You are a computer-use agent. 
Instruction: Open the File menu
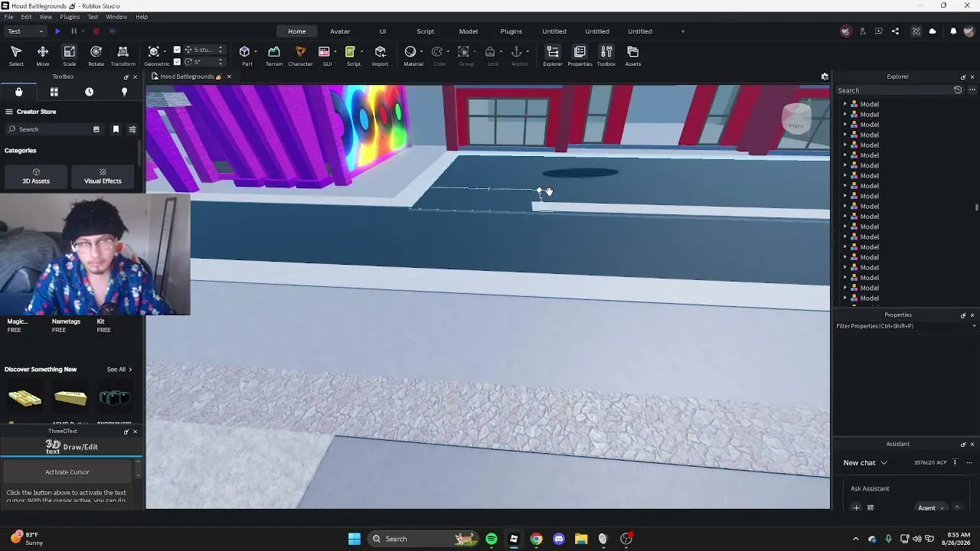coord(8,17)
